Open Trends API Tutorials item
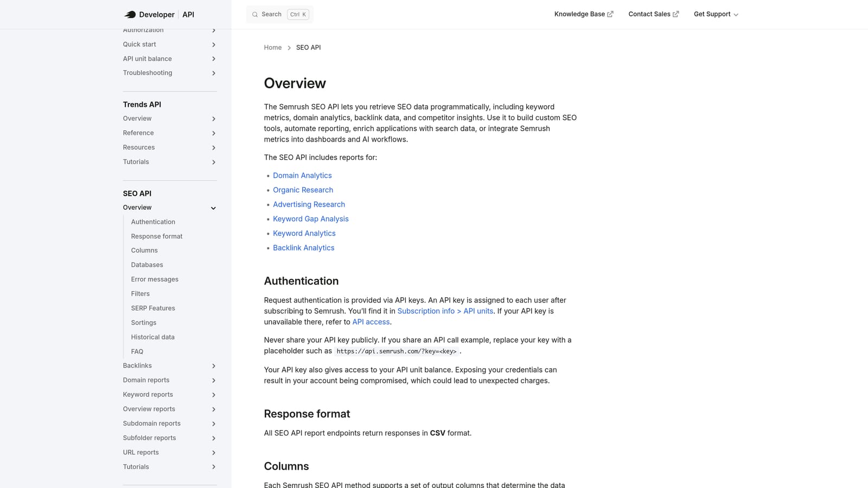868x488 pixels. [136, 162]
